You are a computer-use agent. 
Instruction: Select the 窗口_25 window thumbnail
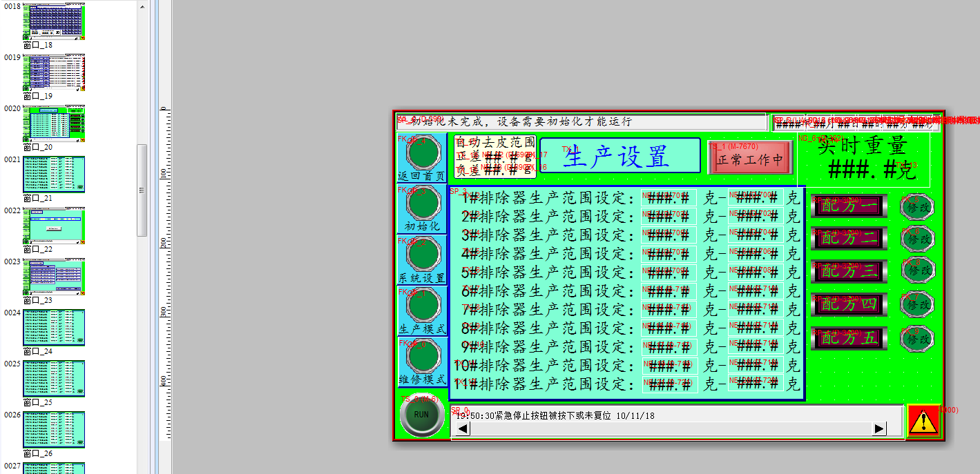click(x=54, y=378)
